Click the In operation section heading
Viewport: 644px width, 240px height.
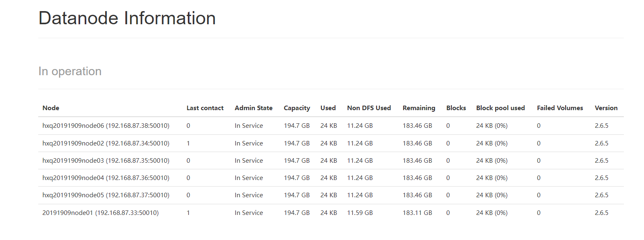point(70,71)
